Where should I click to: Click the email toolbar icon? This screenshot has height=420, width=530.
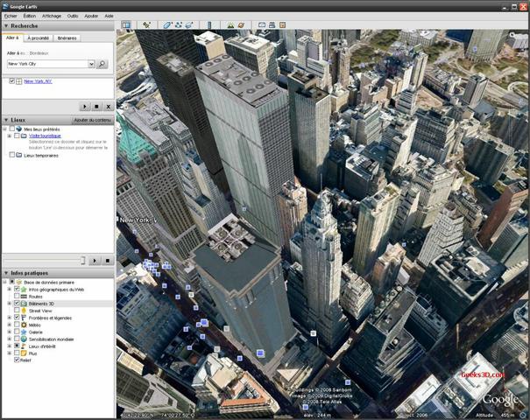262,25
